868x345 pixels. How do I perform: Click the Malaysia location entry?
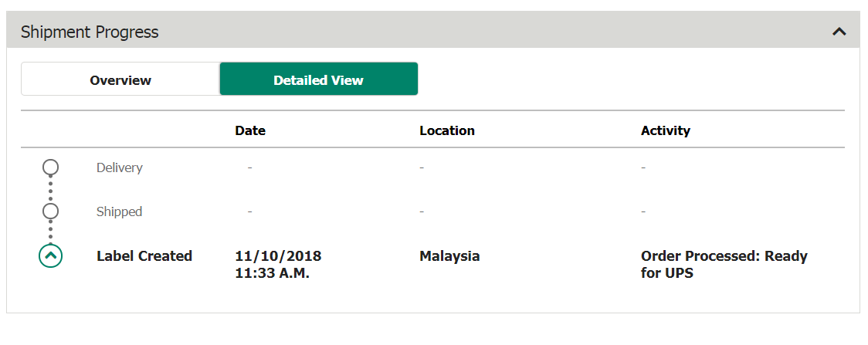[x=449, y=256]
